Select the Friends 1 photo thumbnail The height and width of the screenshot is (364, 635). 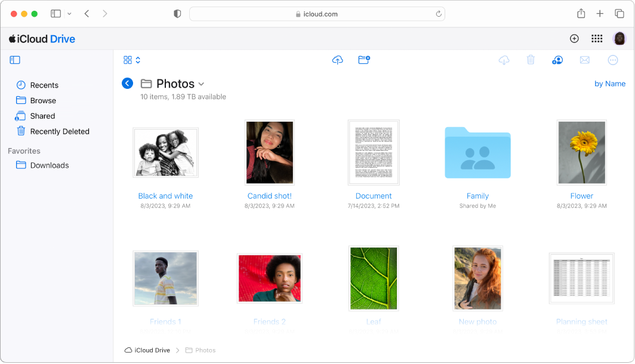[x=166, y=278]
